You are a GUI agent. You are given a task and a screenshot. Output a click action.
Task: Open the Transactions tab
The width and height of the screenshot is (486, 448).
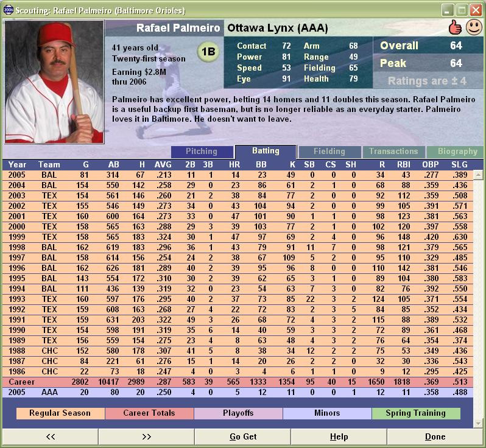(x=393, y=152)
